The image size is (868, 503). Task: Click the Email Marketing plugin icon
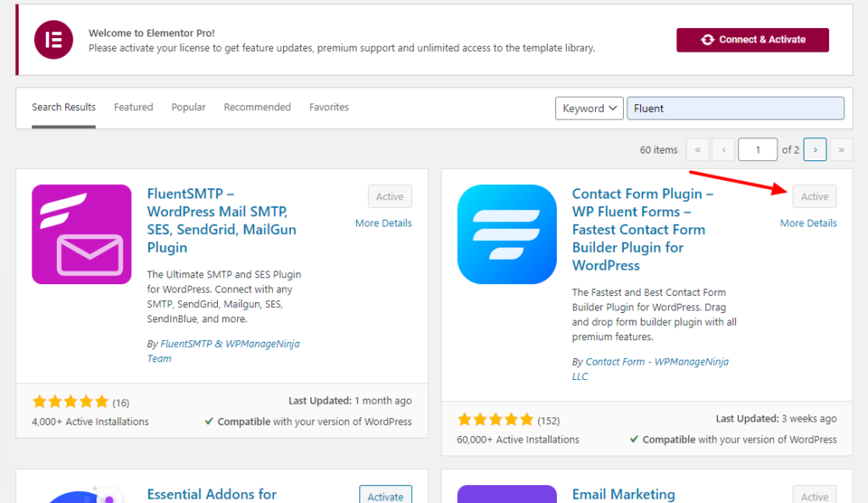(507, 495)
